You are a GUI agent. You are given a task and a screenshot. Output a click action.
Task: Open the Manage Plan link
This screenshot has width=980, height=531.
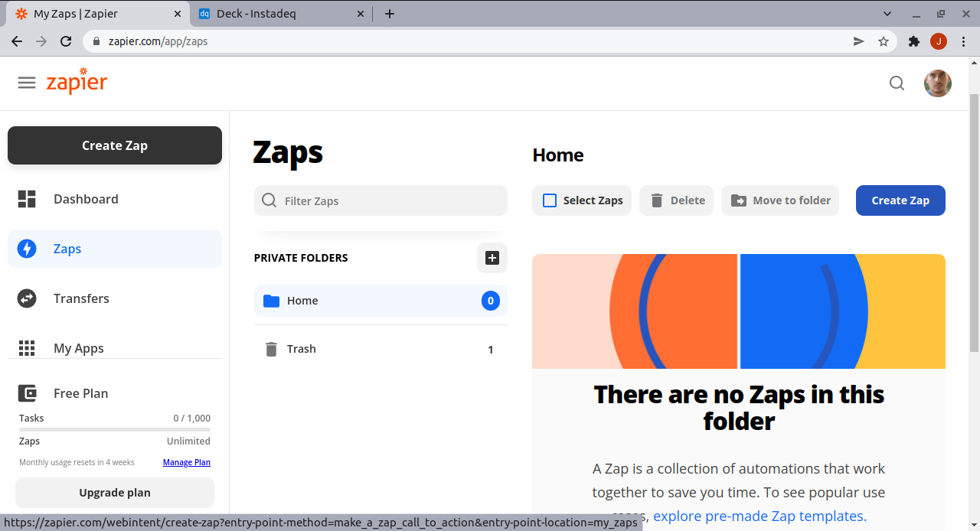[x=186, y=462]
